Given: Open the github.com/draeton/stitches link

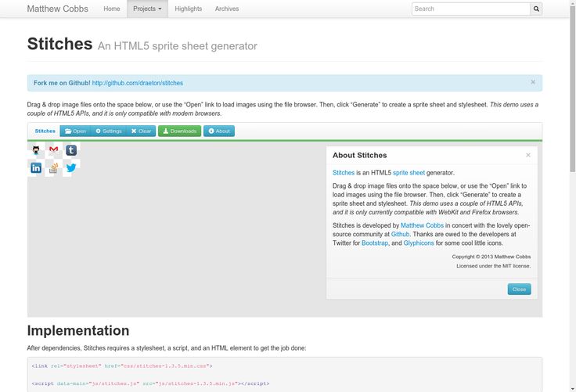Looking at the screenshot, I should (138, 83).
